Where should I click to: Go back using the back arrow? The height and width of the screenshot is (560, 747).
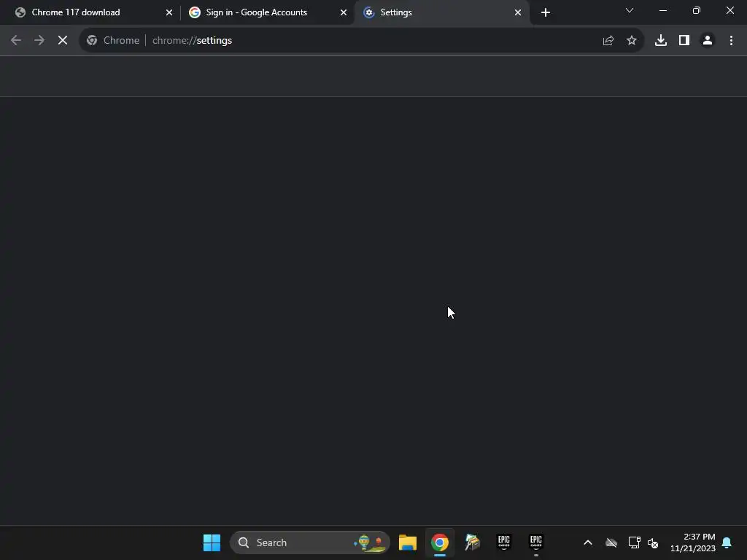tap(16, 41)
